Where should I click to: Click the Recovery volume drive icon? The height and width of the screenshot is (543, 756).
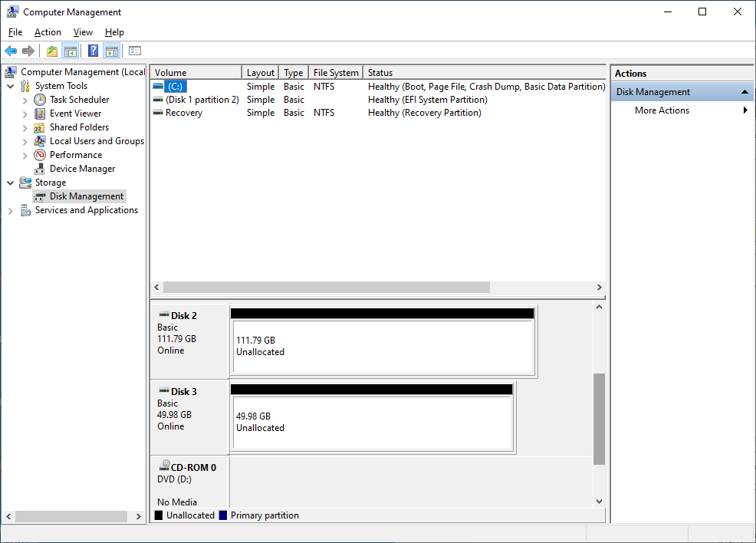coord(158,113)
